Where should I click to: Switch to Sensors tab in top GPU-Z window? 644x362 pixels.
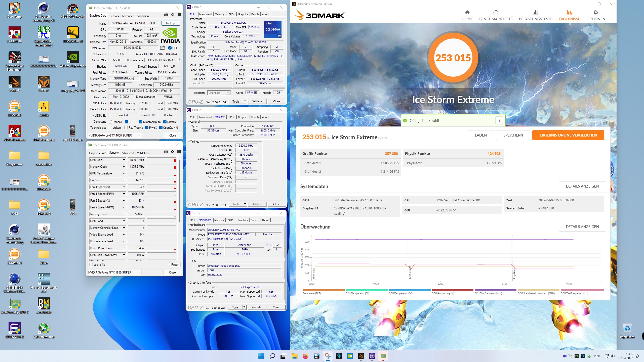[114, 16]
